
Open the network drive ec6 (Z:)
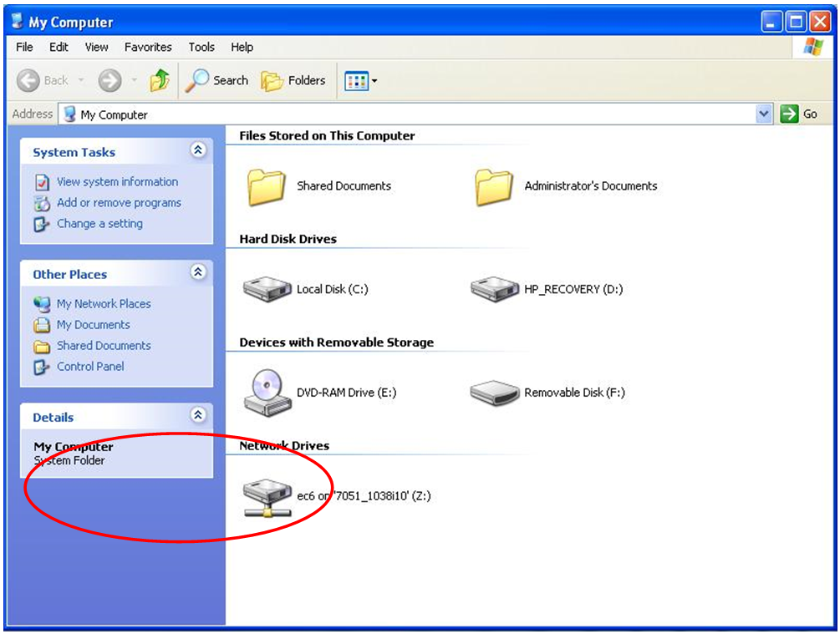[x=267, y=497]
